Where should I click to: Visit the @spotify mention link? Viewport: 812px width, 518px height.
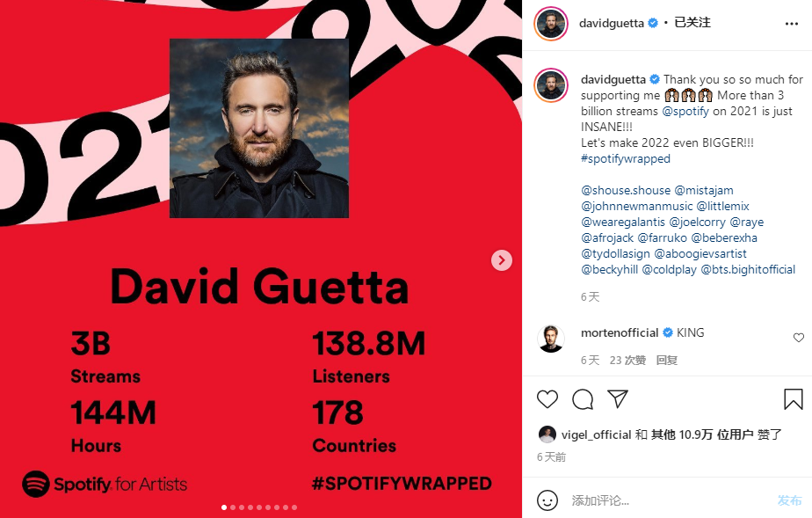click(685, 111)
